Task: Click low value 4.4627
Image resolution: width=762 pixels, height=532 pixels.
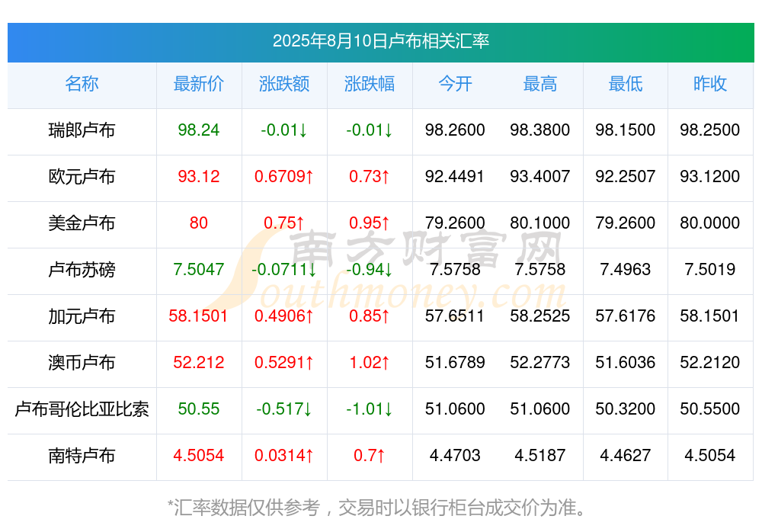Action: [x=626, y=456]
